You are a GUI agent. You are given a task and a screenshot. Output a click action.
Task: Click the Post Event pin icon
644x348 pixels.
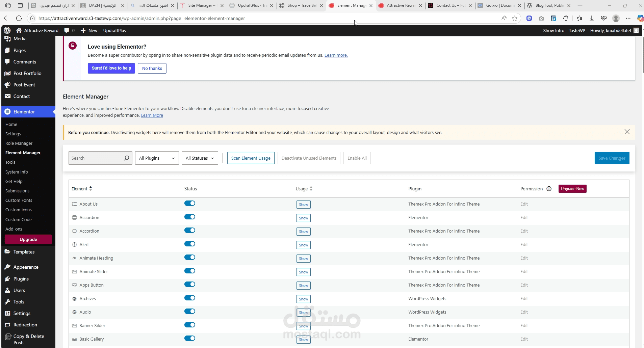tap(7, 85)
